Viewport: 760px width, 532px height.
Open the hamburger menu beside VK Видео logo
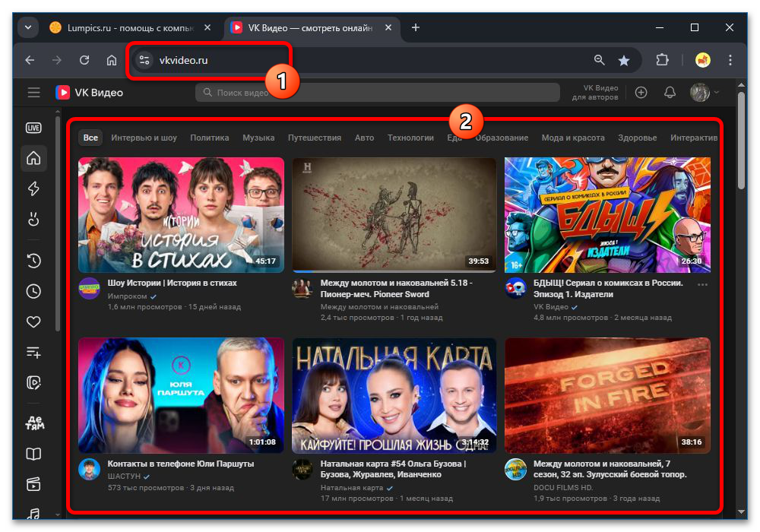click(33, 93)
